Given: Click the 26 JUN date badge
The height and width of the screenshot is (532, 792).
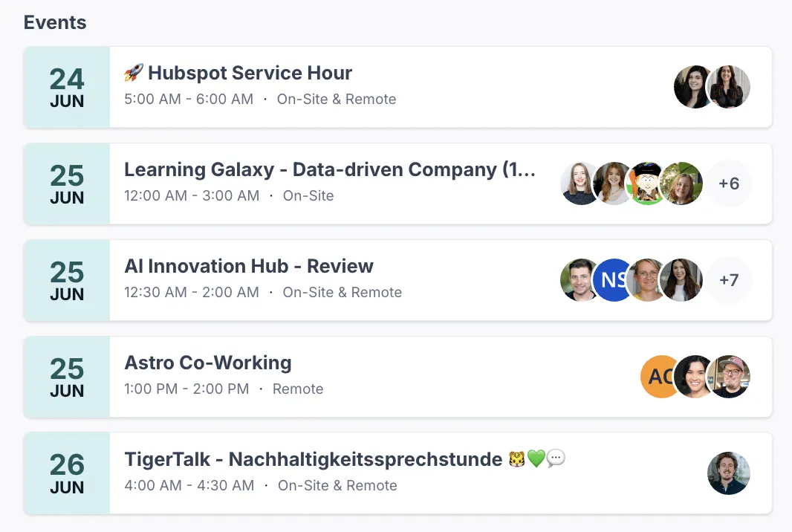Looking at the screenshot, I should coord(67,473).
